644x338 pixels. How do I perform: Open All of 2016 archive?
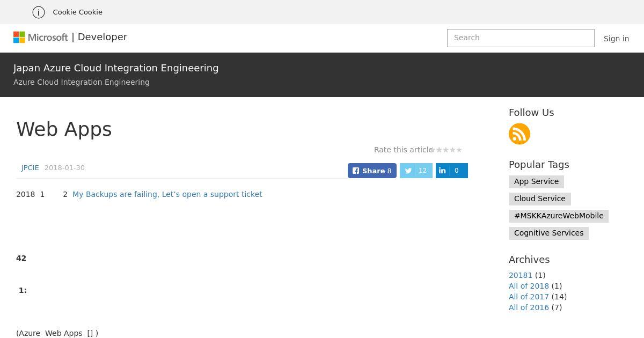pyautogui.click(x=529, y=307)
